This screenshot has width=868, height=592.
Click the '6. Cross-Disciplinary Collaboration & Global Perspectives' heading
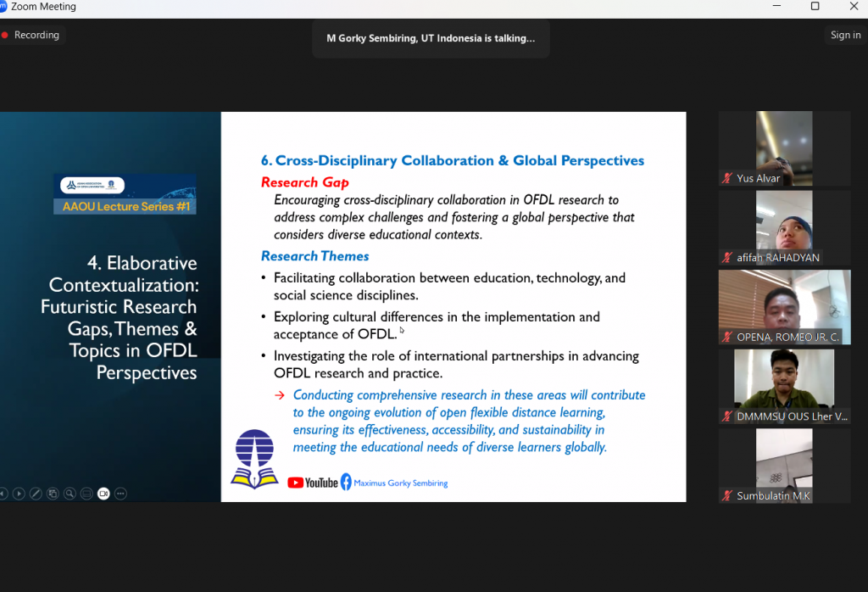point(453,160)
